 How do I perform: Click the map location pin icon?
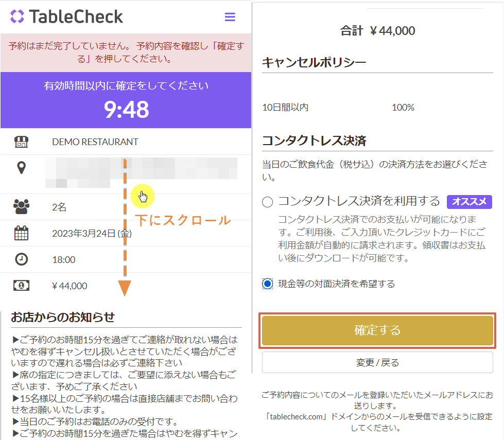tap(21, 168)
